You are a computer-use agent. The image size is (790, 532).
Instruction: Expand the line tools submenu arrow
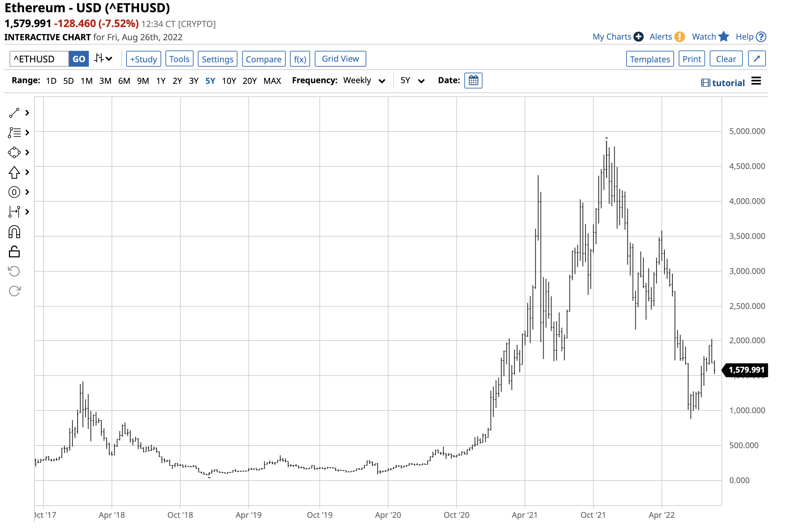[x=27, y=113]
